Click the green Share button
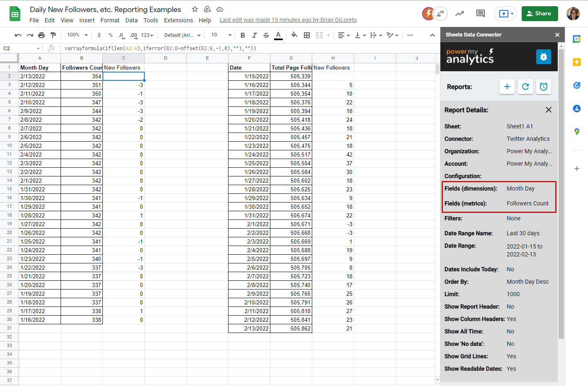 (x=539, y=14)
